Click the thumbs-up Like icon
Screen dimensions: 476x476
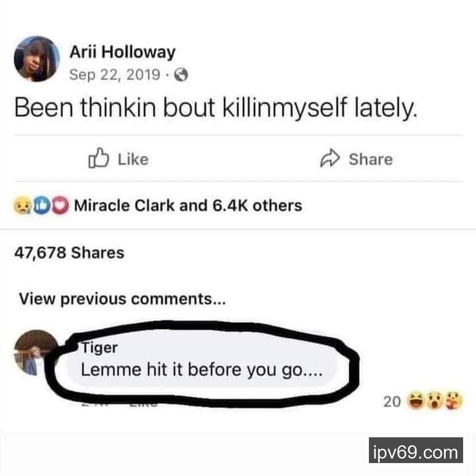coord(98,158)
